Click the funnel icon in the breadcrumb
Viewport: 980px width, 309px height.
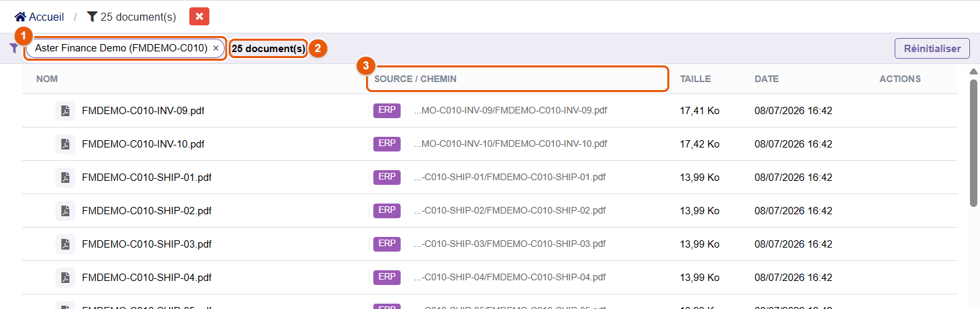point(92,17)
